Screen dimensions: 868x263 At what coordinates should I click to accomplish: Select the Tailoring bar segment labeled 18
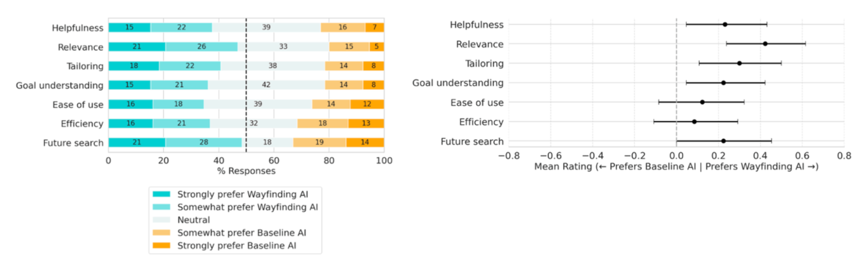click(x=134, y=66)
